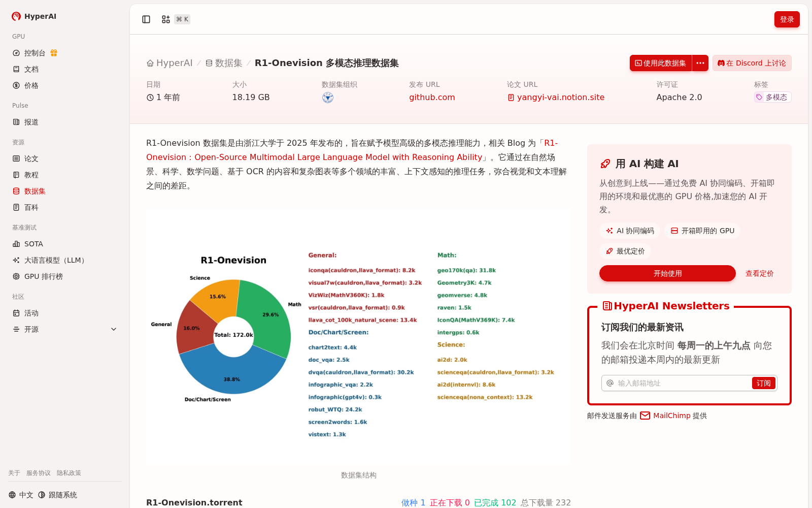
Task: Click 最优定价 chip
Action: pyautogui.click(x=625, y=251)
